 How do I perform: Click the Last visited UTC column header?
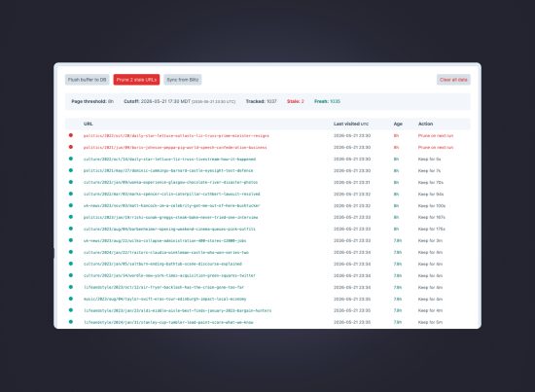pyautogui.click(x=351, y=124)
